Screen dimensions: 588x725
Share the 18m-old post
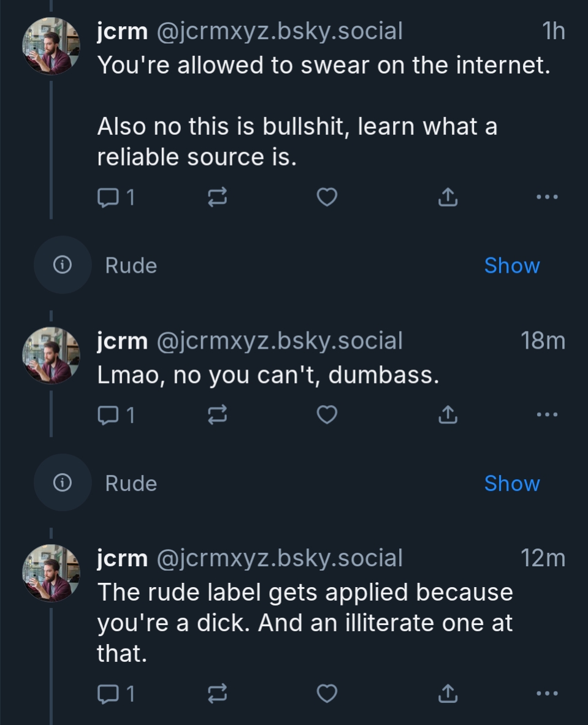point(448,416)
